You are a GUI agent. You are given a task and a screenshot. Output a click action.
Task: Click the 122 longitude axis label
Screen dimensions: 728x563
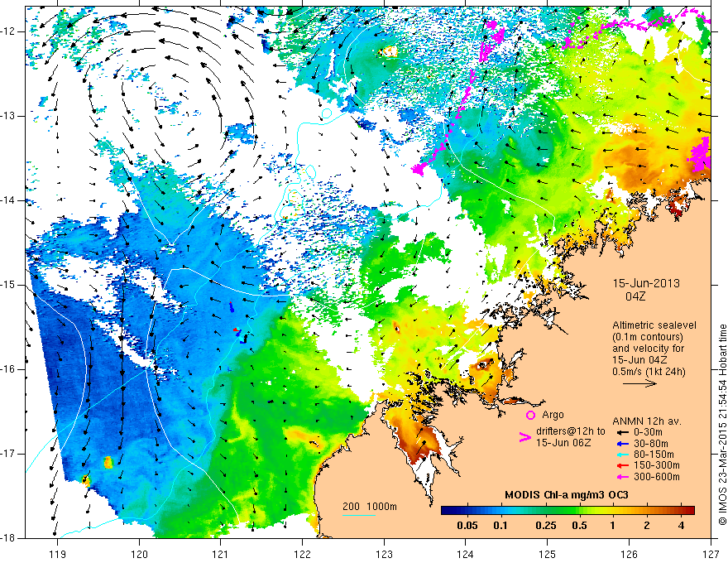[302, 554]
